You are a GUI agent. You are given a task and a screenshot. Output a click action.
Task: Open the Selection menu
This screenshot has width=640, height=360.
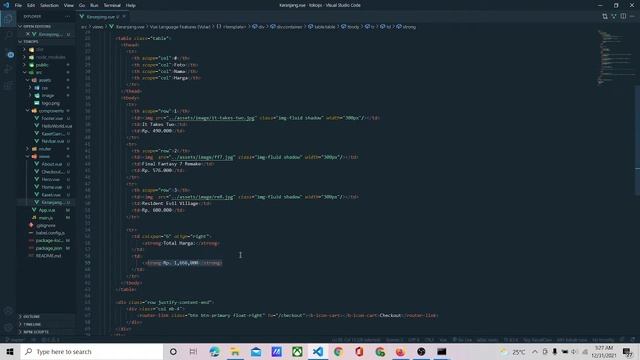(x=49, y=5)
